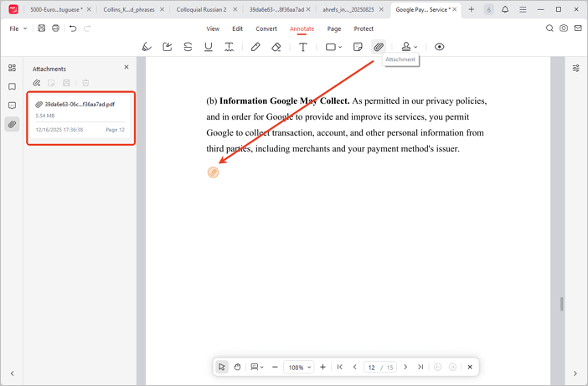The image size is (588, 386).
Task: Open the properties panel settings icon
Action: click(576, 68)
